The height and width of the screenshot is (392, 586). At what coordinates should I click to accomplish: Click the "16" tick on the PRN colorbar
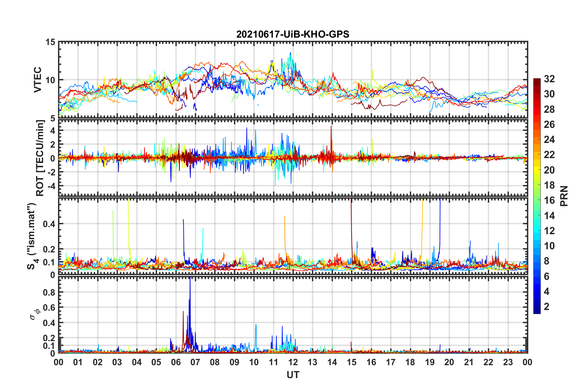[x=549, y=200]
